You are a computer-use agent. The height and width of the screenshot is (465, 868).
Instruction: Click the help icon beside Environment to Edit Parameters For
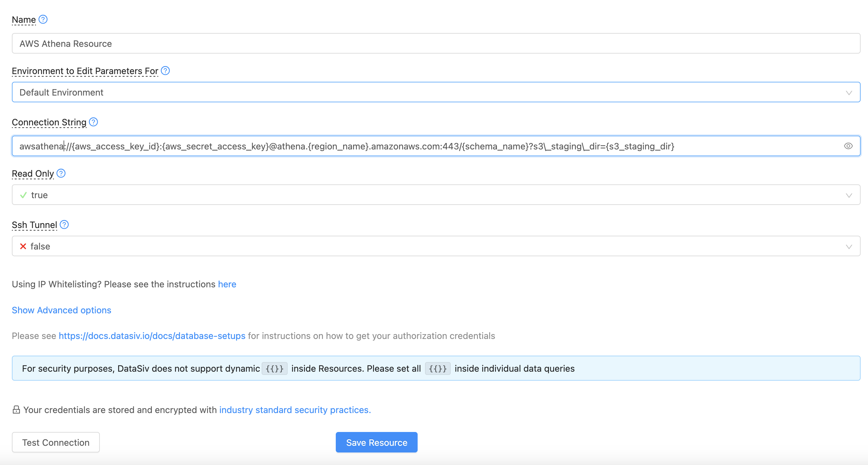click(x=165, y=71)
